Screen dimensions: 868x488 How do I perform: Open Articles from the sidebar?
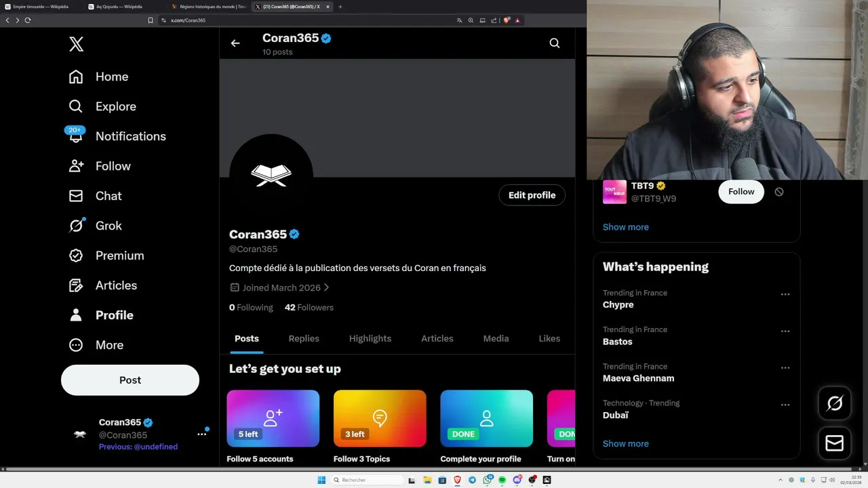[x=102, y=285]
